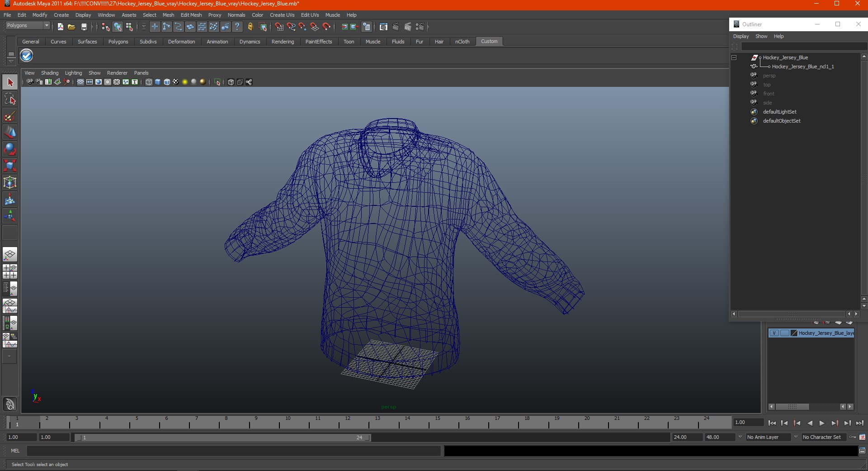Screen dimensions: 868x471
Task: Toggle the surfaces selection mask button
Action: tap(190, 27)
